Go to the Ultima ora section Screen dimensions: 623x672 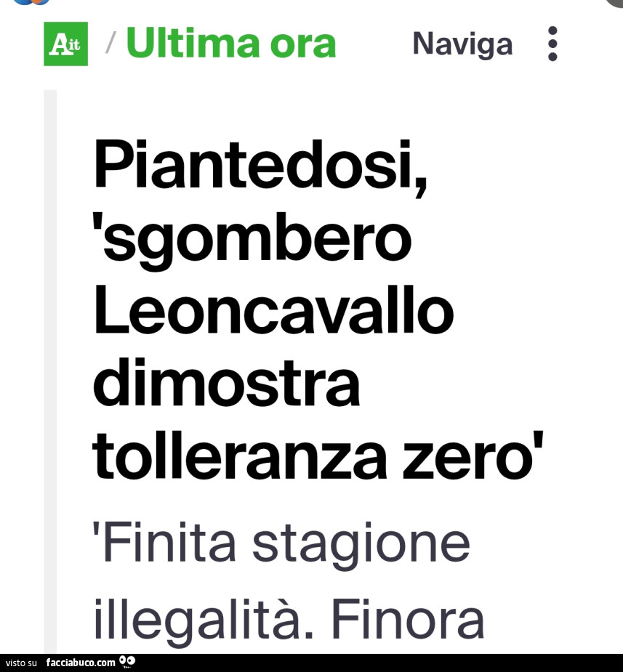point(231,44)
